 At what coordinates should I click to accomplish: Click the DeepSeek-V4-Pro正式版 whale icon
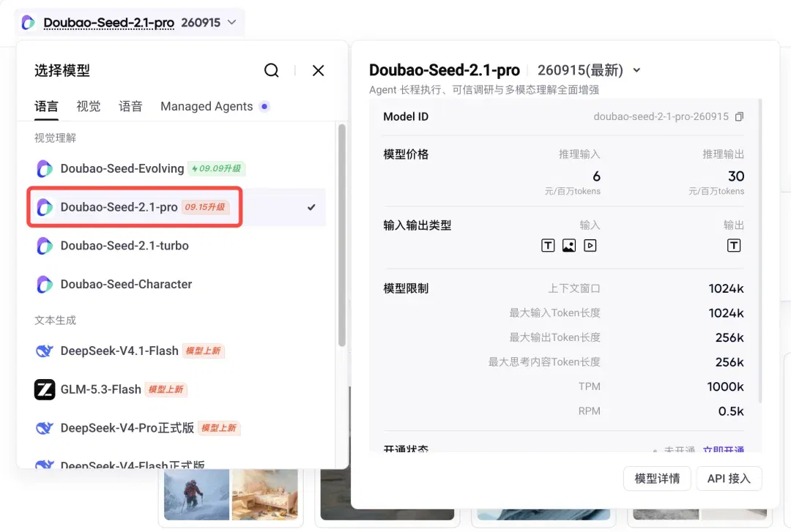coord(45,428)
